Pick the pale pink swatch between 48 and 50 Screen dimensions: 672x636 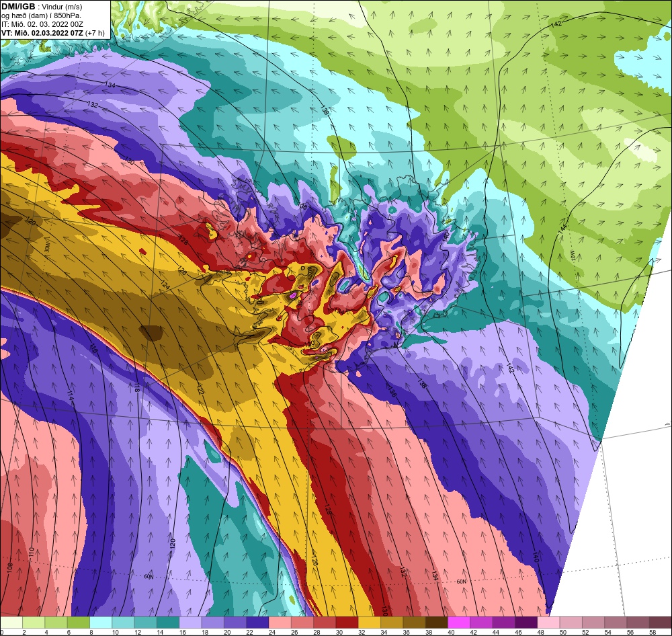tap(548, 623)
